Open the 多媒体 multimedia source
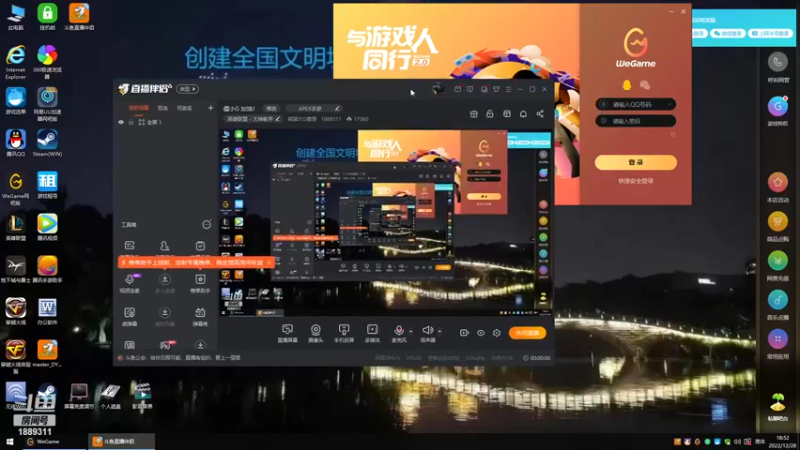The image size is (800, 450). (372, 333)
